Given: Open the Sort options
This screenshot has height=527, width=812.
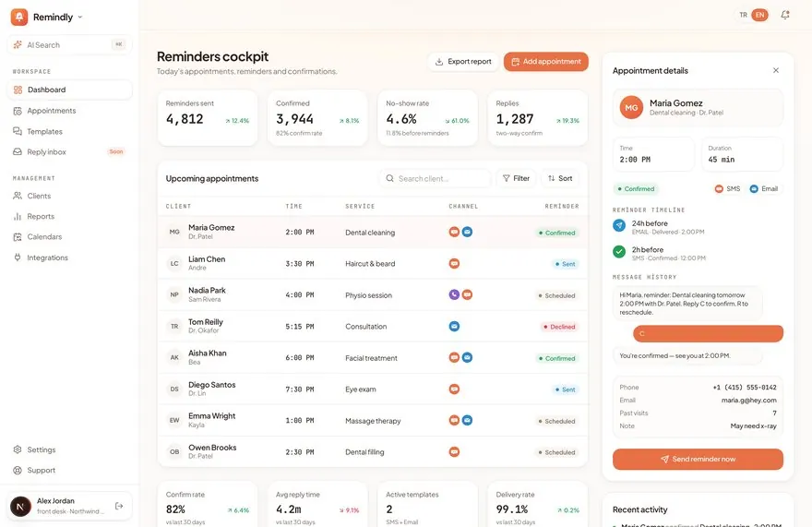Looking at the screenshot, I should pos(560,178).
